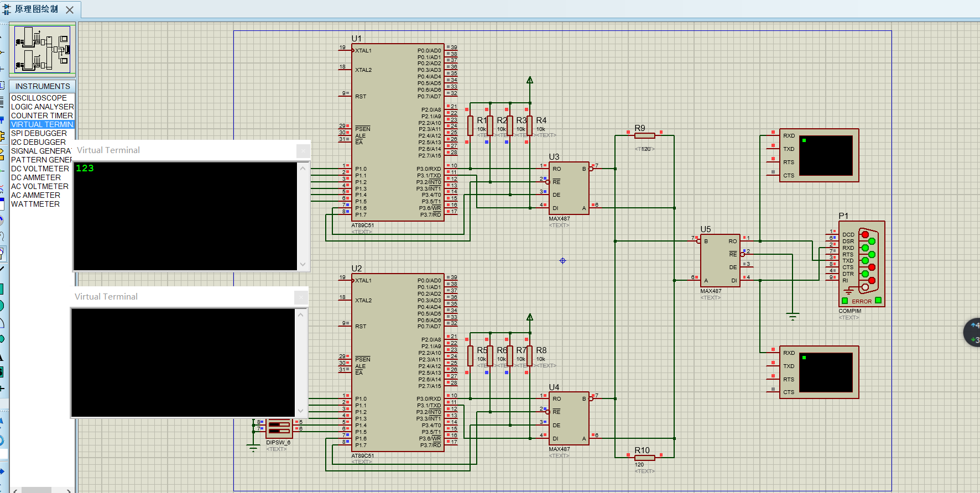
Task: Select resistor R10 (120 ohm)
Action: tap(645, 458)
